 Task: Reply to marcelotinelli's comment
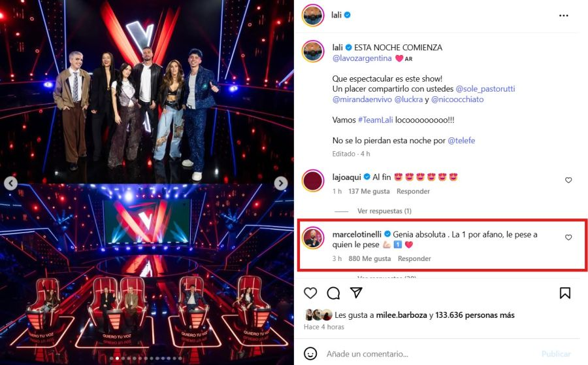click(x=414, y=258)
